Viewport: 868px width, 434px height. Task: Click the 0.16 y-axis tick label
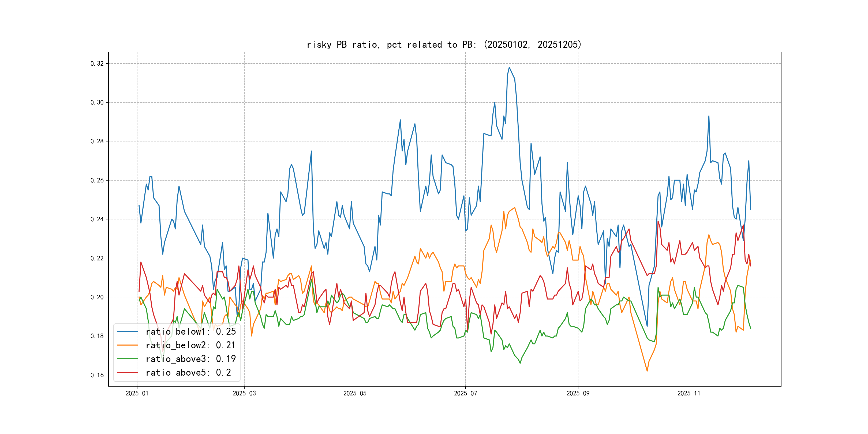click(x=97, y=375)
